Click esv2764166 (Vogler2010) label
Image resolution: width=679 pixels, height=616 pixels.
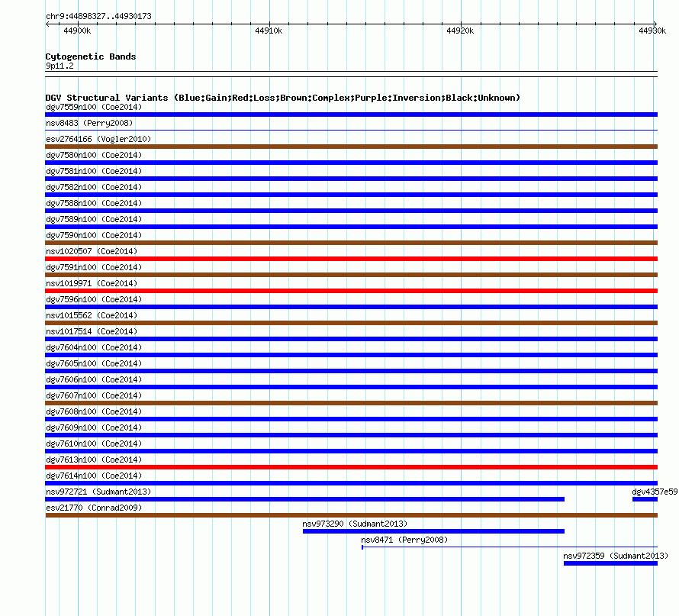tap(98, 139)
